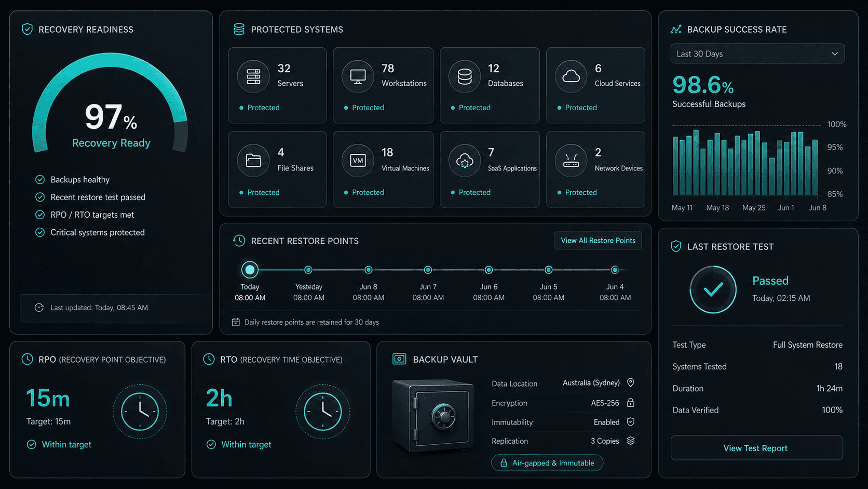The height and width of the screenshot is (489, 868).
Task: Select the Jun 7 restore point marker
Action: pyautogui.click(x=428, y=270)
